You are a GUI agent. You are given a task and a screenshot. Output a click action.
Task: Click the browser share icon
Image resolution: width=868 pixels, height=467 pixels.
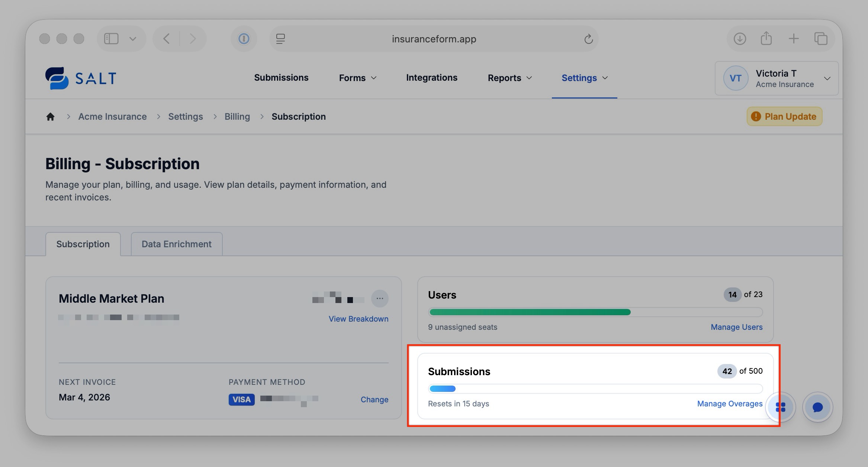(766, 39)
